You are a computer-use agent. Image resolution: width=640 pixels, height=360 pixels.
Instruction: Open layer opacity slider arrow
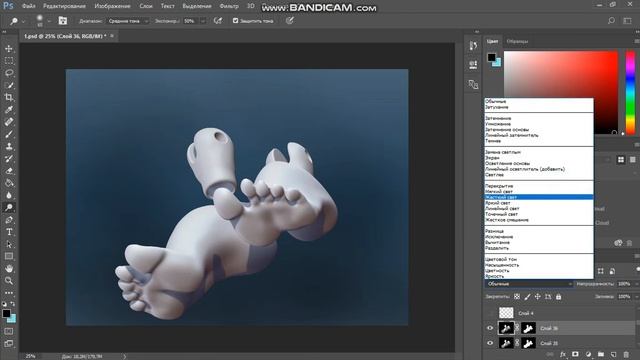tap(636, 284)
